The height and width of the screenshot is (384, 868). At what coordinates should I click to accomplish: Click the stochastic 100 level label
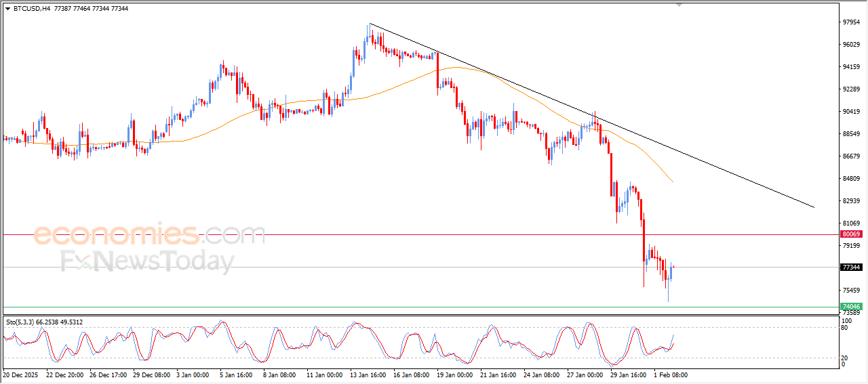click(847, 320)
